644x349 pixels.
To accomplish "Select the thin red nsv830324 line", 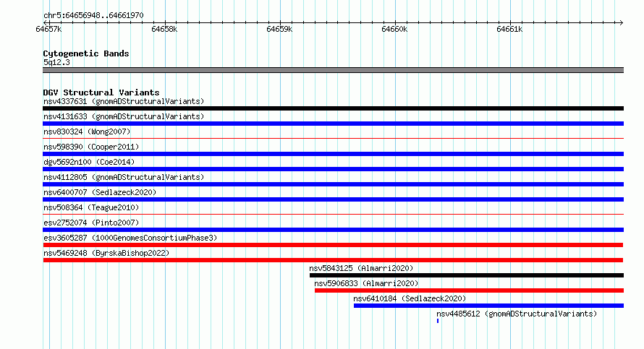I will (x=333, y=139).
